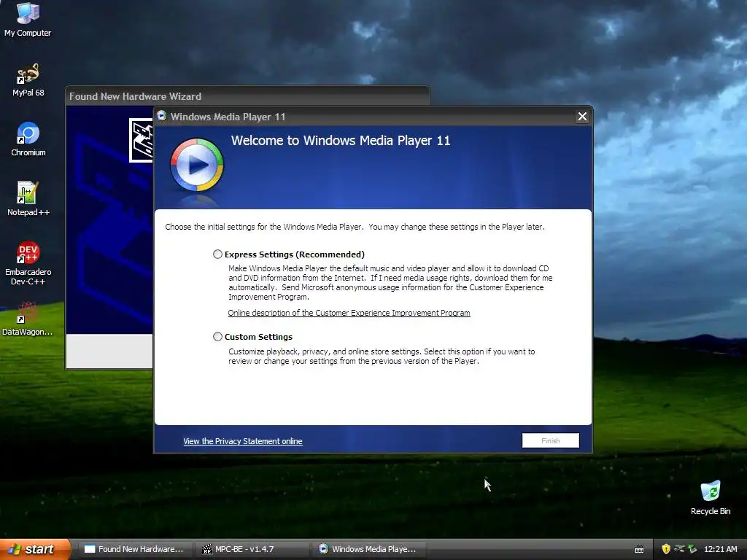Select the Custom Settings option

(x=217, y=337)
